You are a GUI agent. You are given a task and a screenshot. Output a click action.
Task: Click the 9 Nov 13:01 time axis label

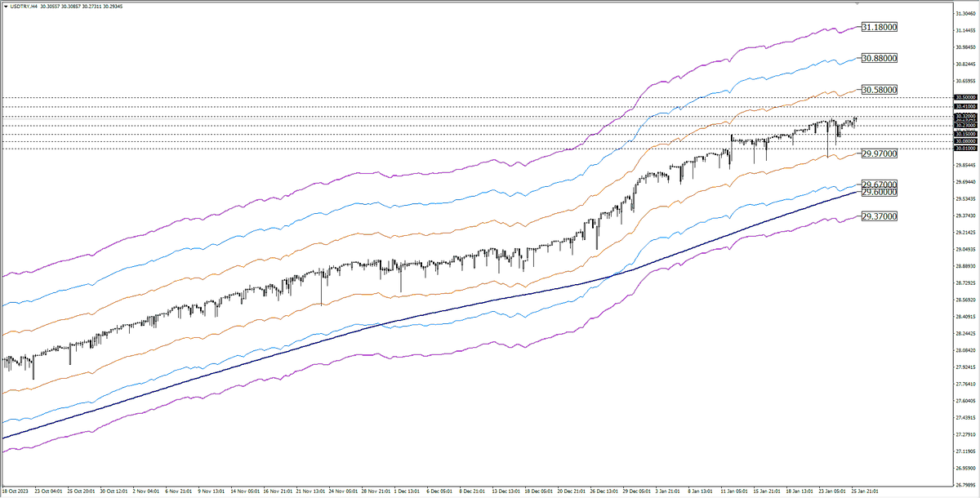(x=212, y=491)
